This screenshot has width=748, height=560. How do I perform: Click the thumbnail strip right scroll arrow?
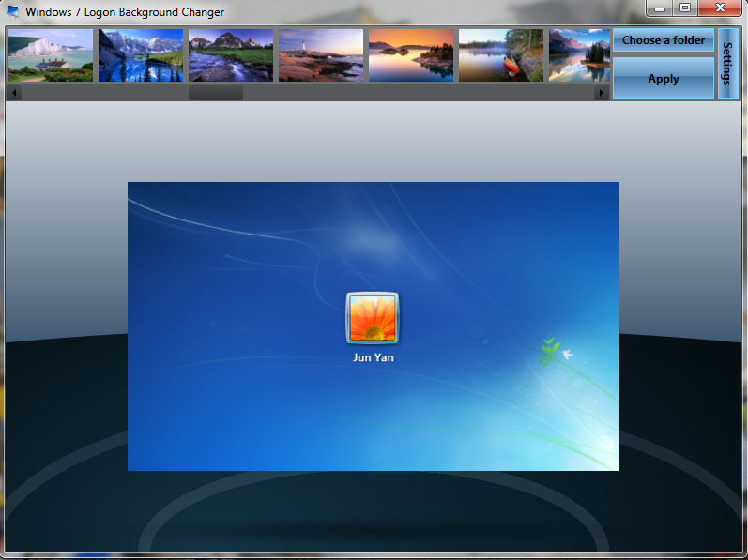(602, 93)
